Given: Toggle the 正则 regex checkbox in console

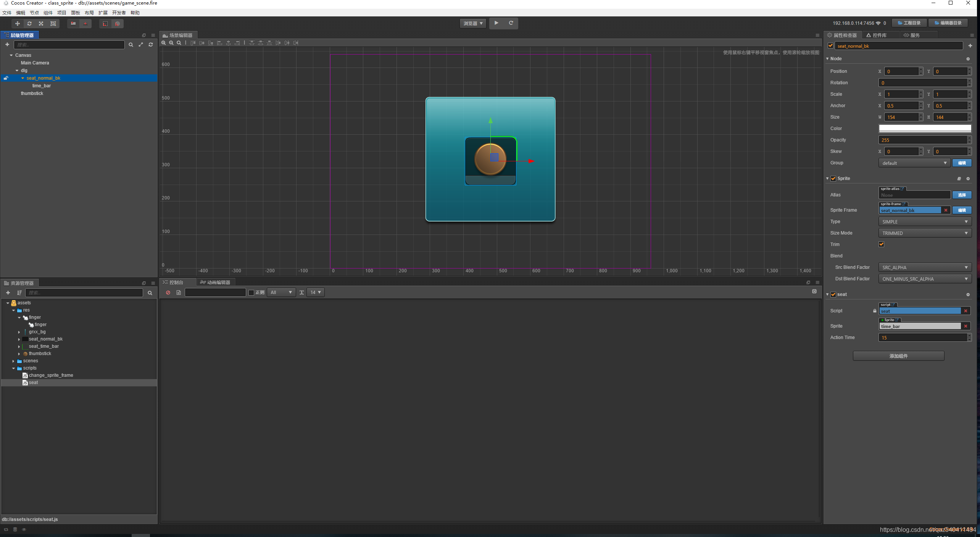Looking at the screenshot, I should pyautogui.click(x=251, y=293).
